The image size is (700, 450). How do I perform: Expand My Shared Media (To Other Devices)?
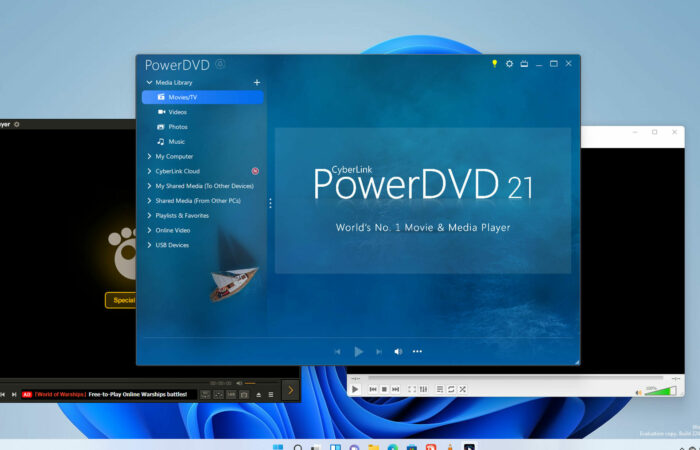click(150, 186)
